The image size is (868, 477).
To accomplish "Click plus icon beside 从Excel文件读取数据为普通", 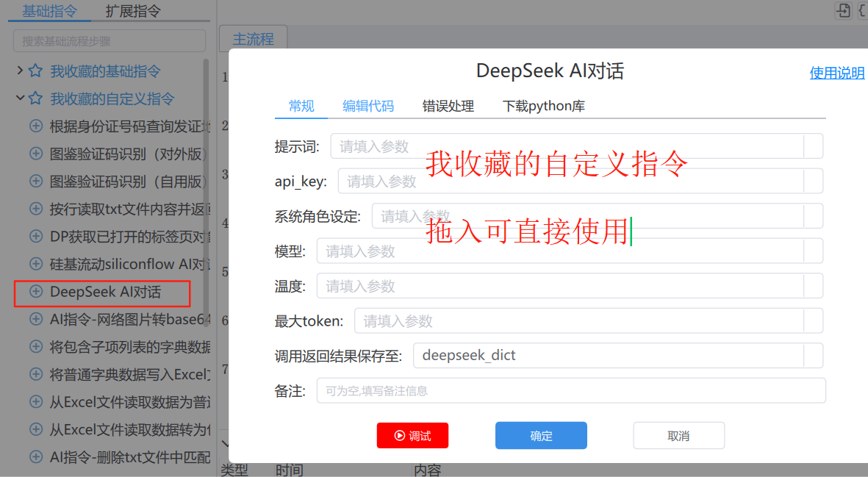I will pyautogui.click(x=36, y=402).
